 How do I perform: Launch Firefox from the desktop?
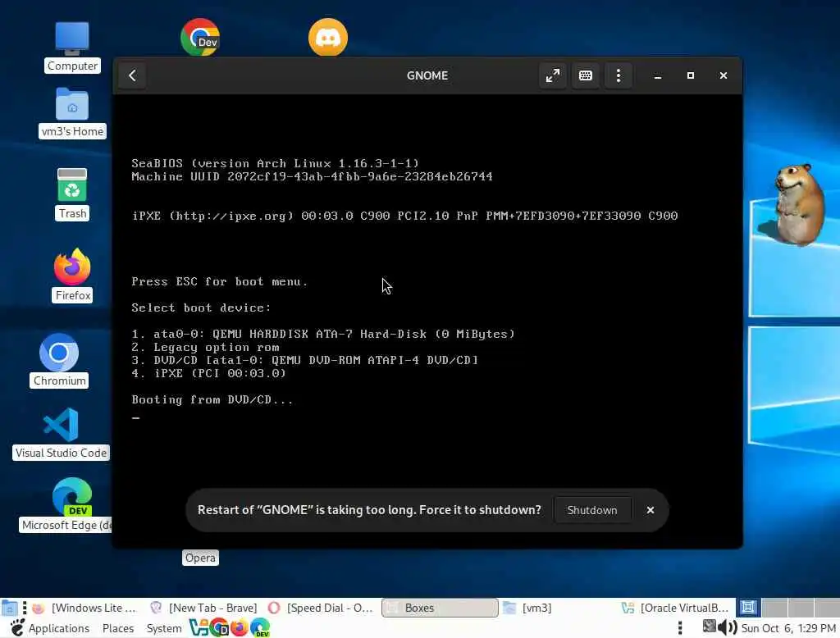[72, 276]
